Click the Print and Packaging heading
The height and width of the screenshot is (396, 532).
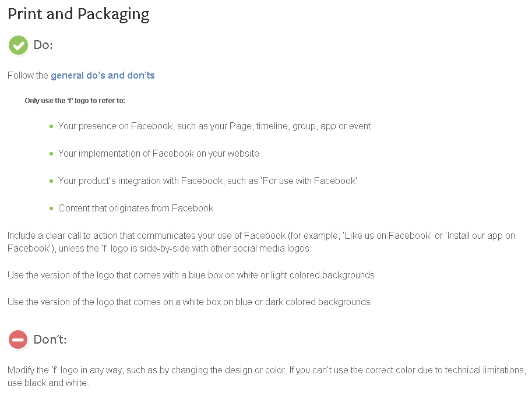(x=79, y=15)
